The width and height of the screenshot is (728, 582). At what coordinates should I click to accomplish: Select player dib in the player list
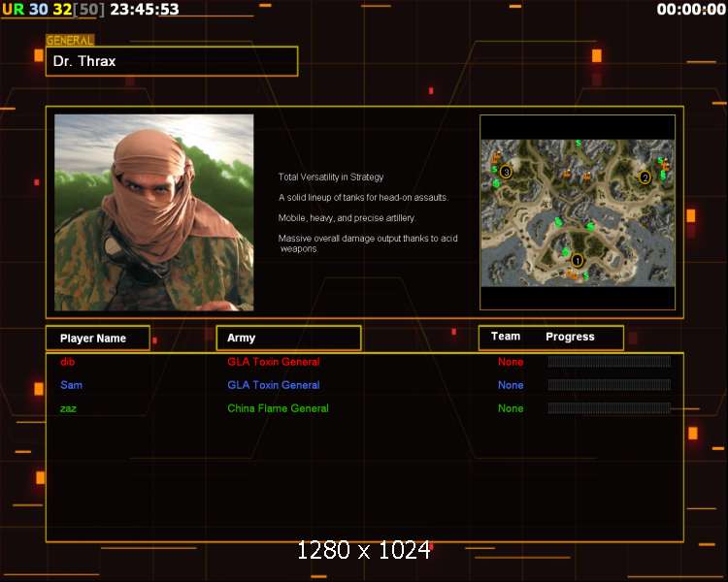click(x=67, y=362)
